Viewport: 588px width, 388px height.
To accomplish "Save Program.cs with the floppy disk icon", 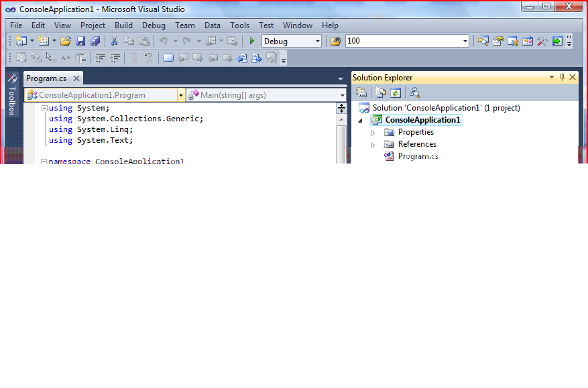I will [80, 41].
